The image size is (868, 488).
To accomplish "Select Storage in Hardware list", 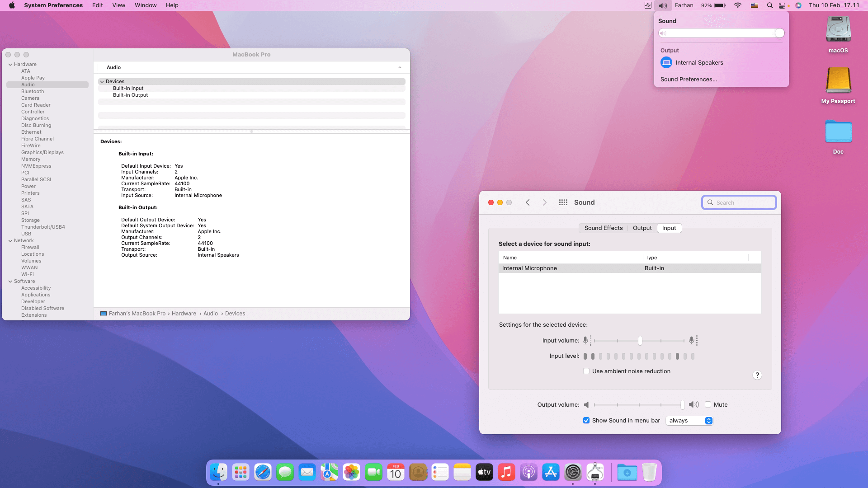I will [30, 221].
